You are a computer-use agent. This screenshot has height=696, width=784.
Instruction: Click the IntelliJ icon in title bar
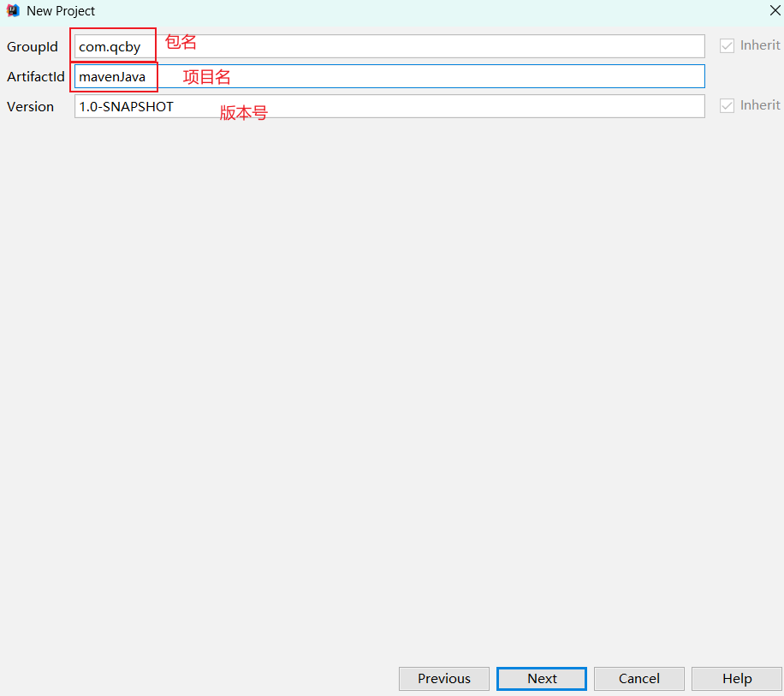coord(13,10)
